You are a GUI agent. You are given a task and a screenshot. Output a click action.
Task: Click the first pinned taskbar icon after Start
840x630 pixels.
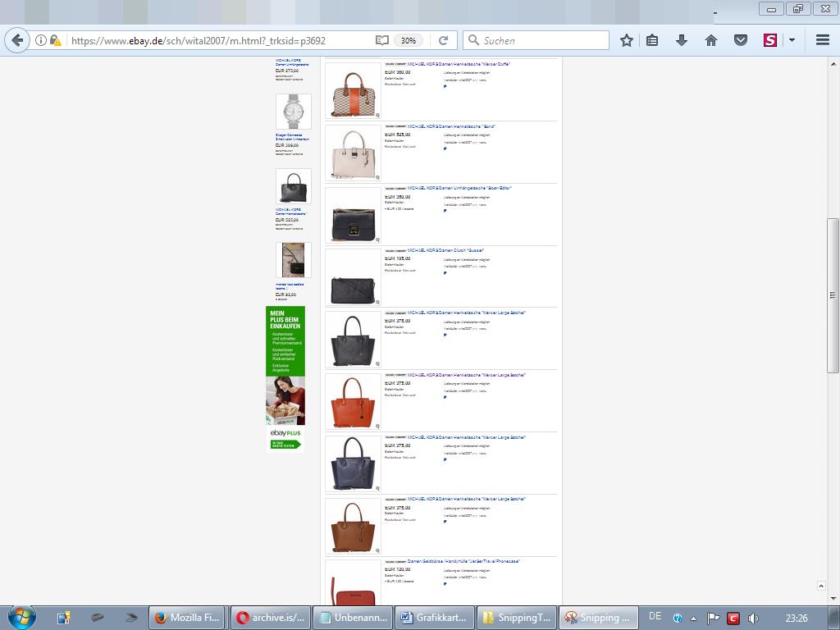coord(64,618)
